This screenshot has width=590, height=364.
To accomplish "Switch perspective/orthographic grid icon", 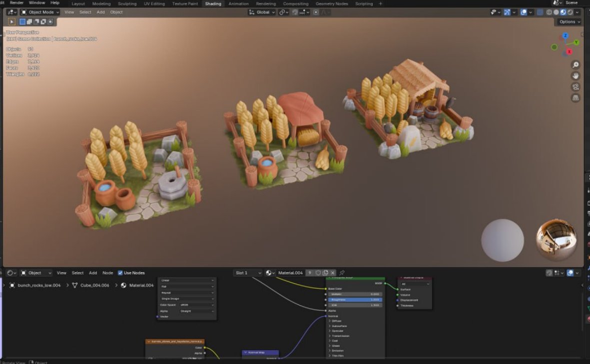I will click(576, 98).
